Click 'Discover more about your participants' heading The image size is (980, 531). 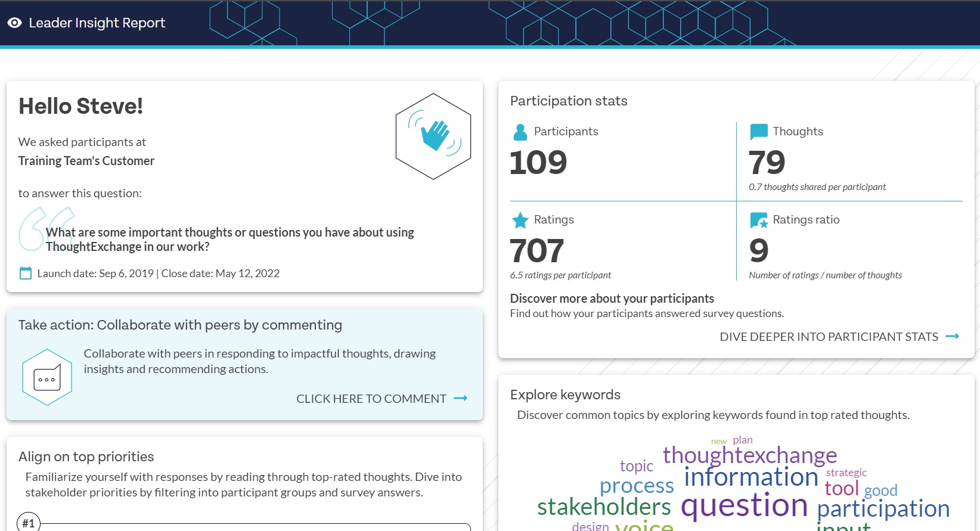tap(612, 299)
